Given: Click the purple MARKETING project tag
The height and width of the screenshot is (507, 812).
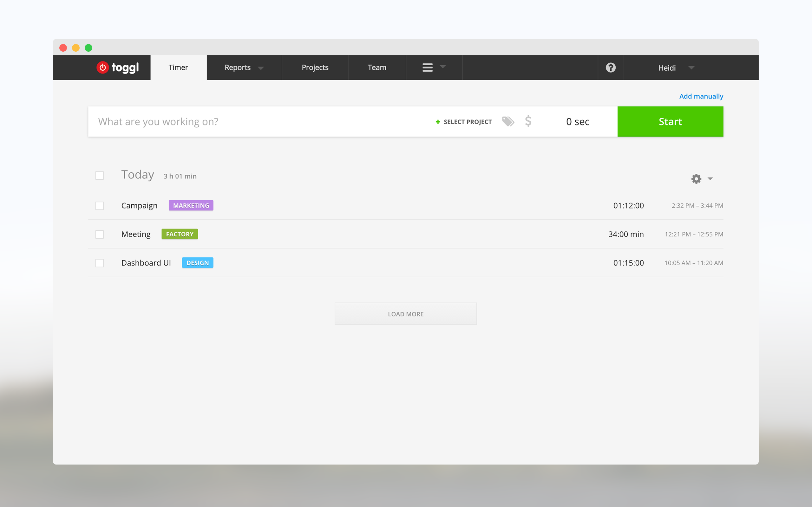Looking at the screenshot, I should tap(191, 205).
